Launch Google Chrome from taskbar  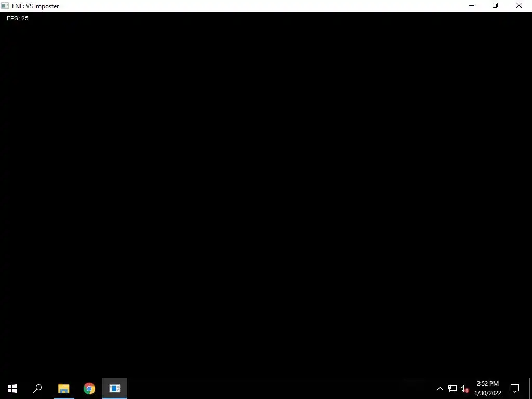click(89, 389)
